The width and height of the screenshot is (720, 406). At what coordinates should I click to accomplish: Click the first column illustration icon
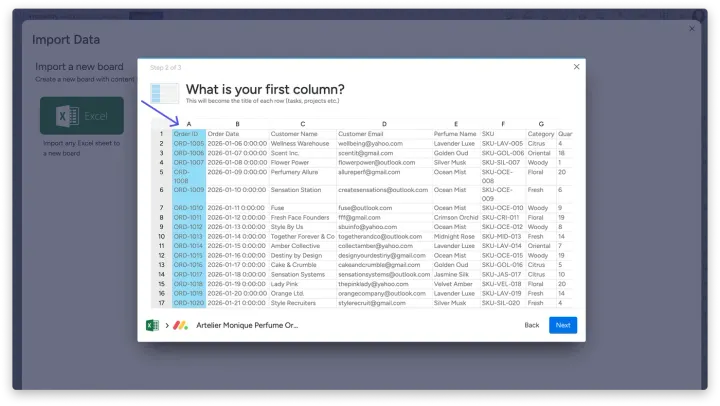[164, 93]
